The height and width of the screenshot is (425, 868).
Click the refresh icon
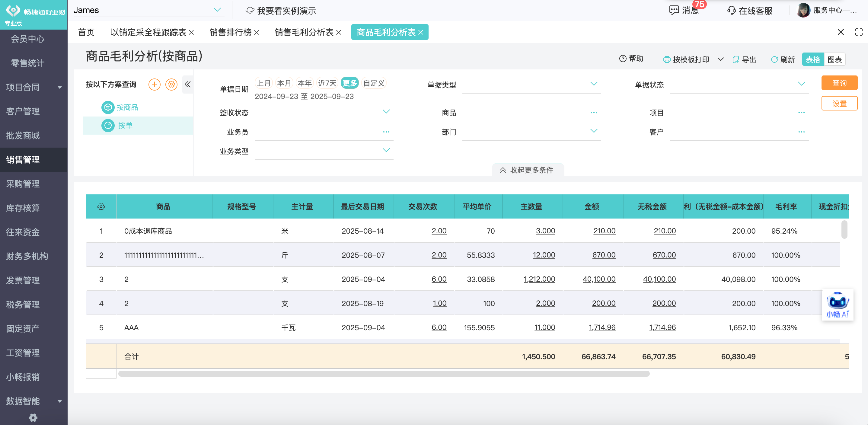[x=774, y=59]
